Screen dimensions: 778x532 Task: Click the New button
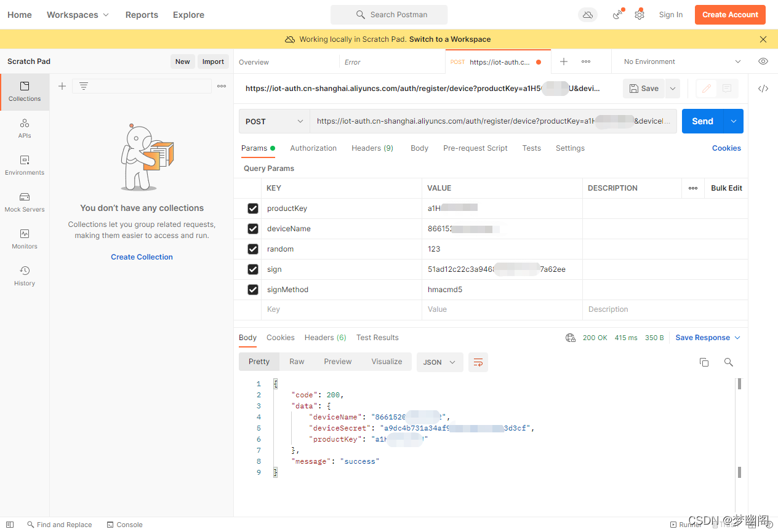pos(182,62)
